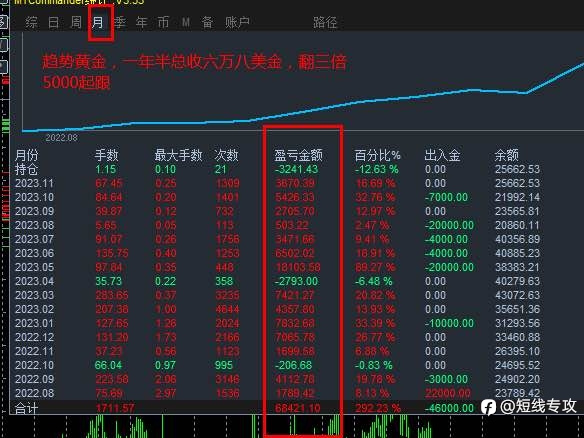Select the 2023.08 month row

pos(277,225)
